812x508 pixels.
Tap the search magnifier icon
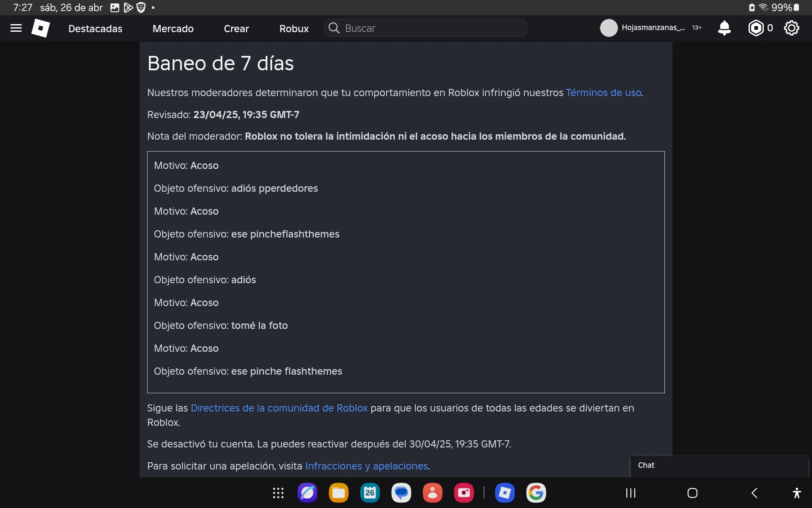tap(334, 28)
